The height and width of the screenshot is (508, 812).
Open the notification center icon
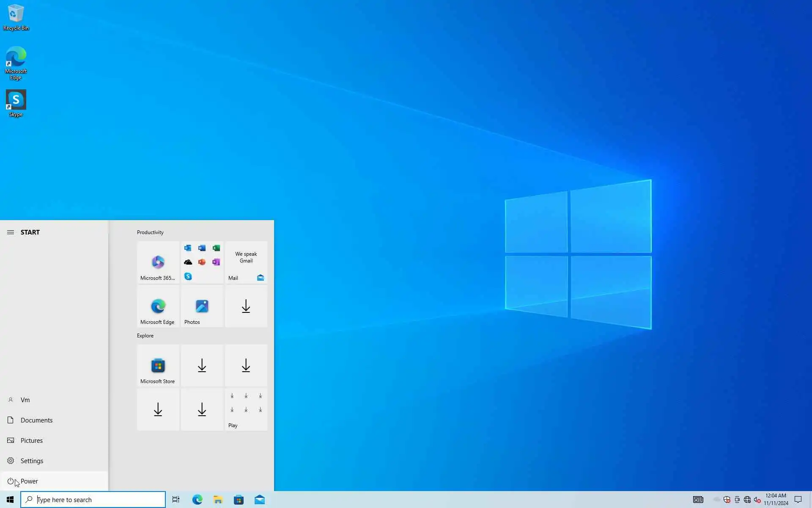click(798, 500)
